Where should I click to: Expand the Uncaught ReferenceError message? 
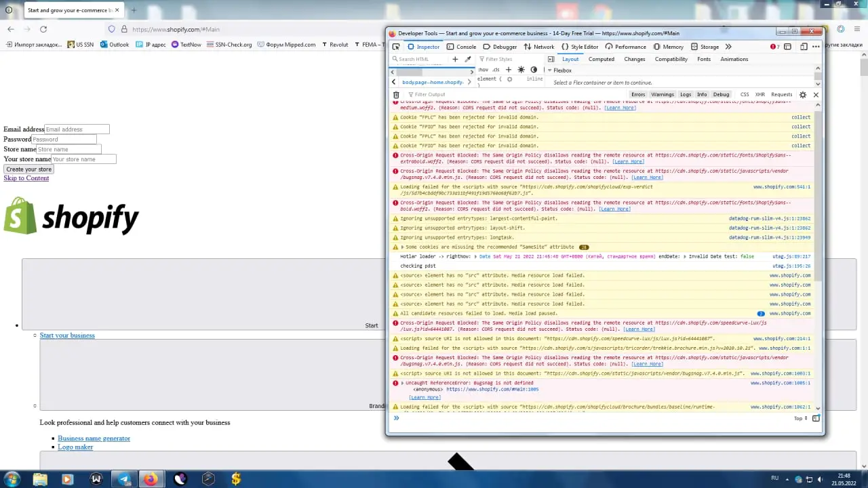[403, 383]
